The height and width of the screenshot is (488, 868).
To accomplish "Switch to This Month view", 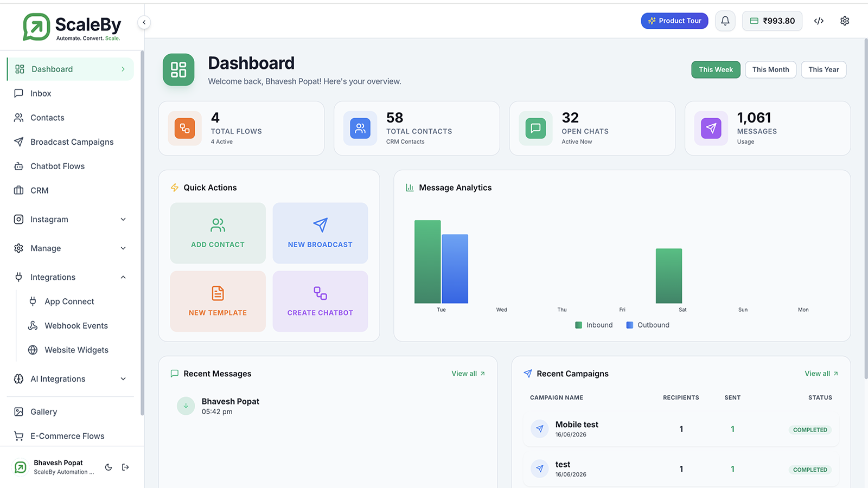I will (x=770, y=69).
